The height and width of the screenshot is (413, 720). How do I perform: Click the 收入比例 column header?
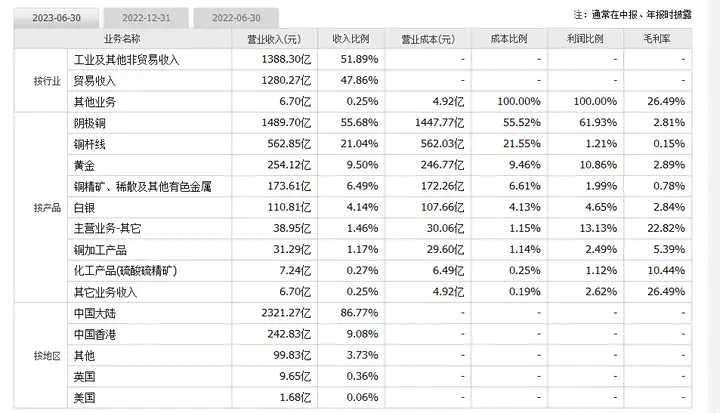[351, 39]
